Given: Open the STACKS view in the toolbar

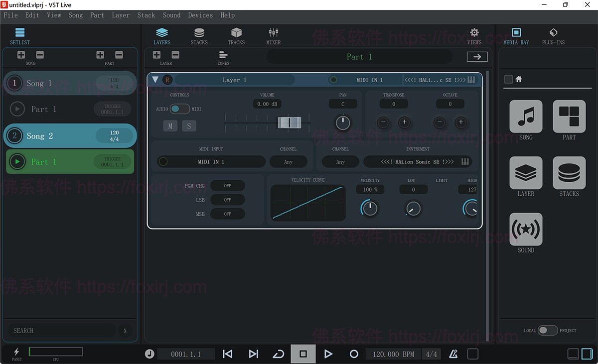Looking at the screenshot, I should pyautogui.click(x=199, y=36).
